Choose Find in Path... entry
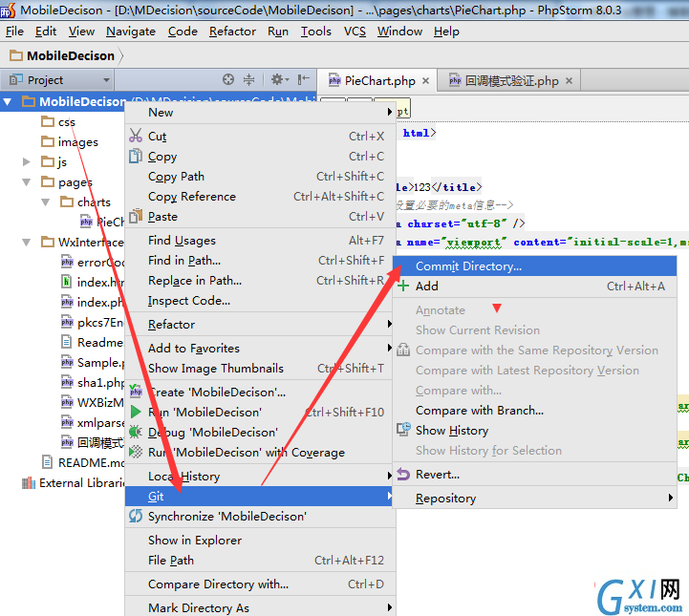Screen dimensions: 689x616 pyautogui.click(x=260, y=261)
